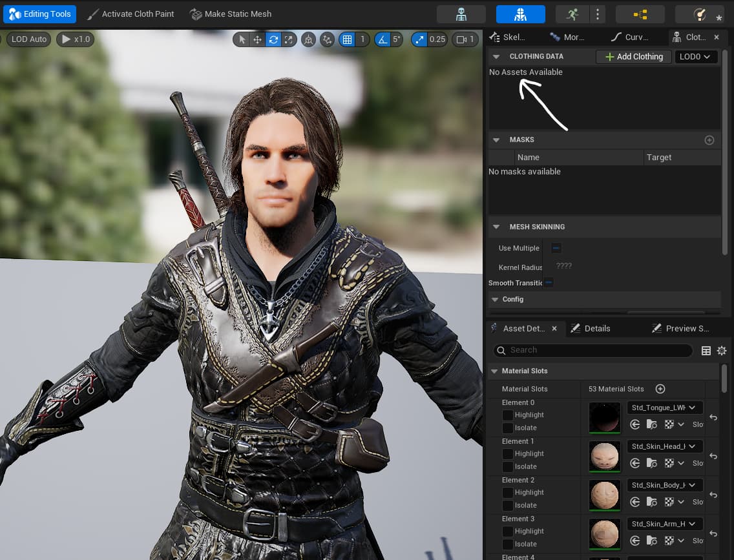
Task: Reset Element 3 material to default
Action: tap(713, 534)
